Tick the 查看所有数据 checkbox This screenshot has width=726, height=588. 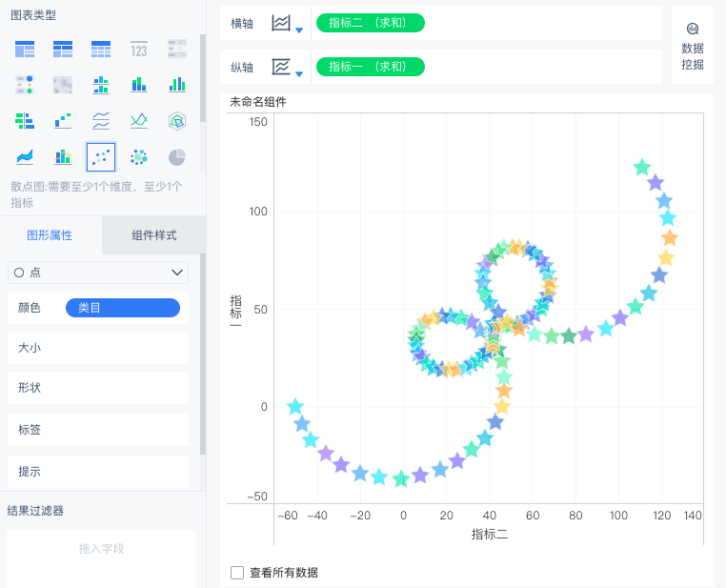237,573
